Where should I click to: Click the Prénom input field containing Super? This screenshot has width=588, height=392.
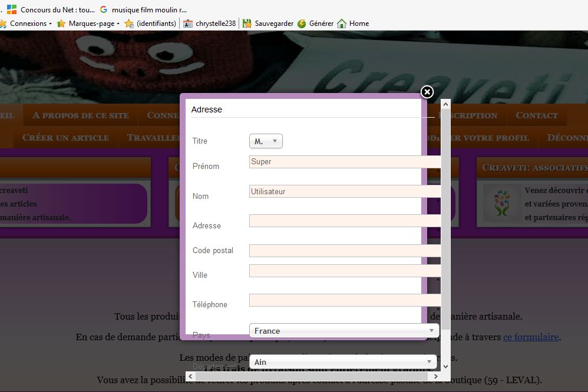pos(345,161)
